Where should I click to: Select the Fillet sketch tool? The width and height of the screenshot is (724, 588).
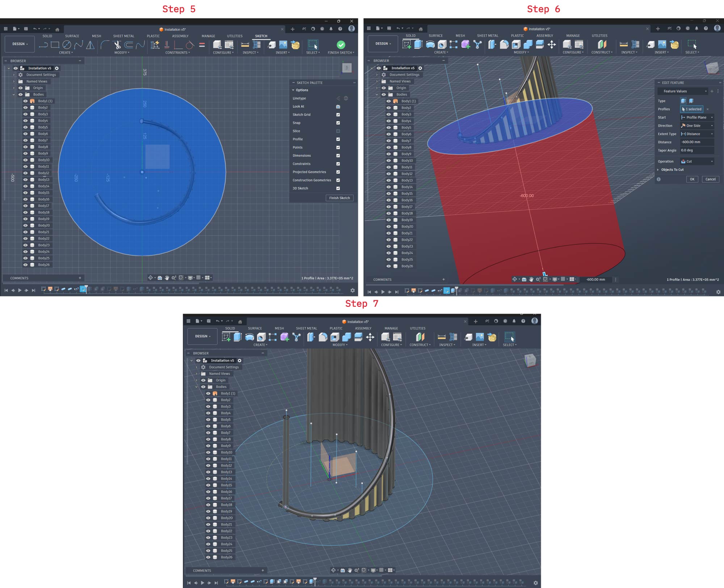coord(105,45)
